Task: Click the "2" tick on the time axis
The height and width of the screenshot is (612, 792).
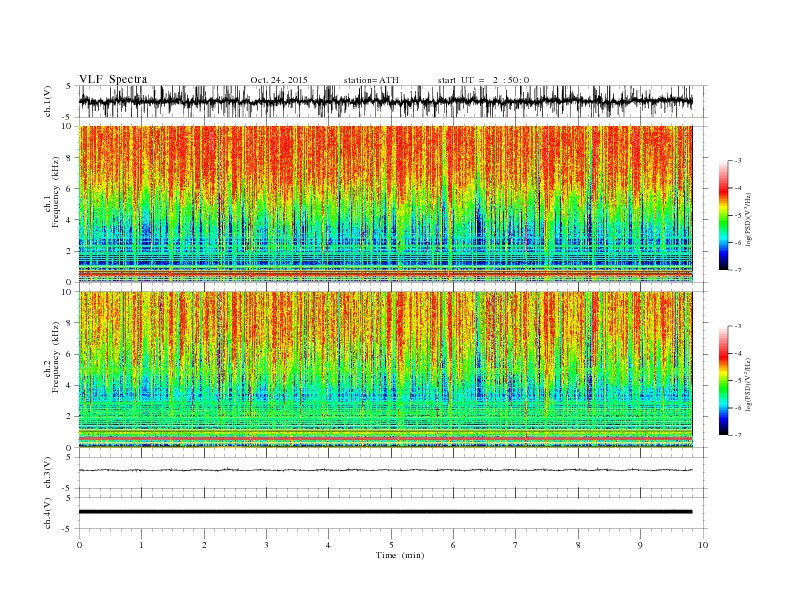Action: point(204,545)
